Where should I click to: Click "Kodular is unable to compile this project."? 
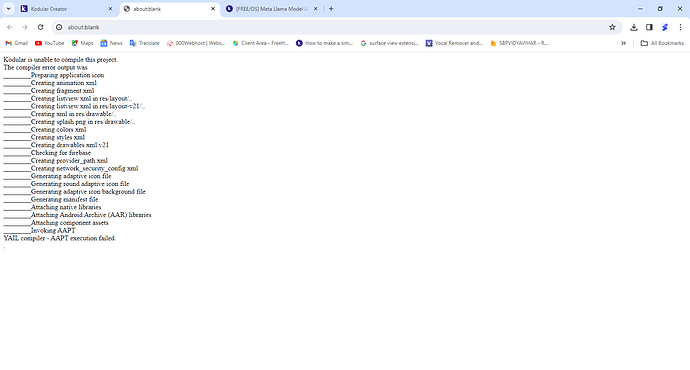(61, 59)
